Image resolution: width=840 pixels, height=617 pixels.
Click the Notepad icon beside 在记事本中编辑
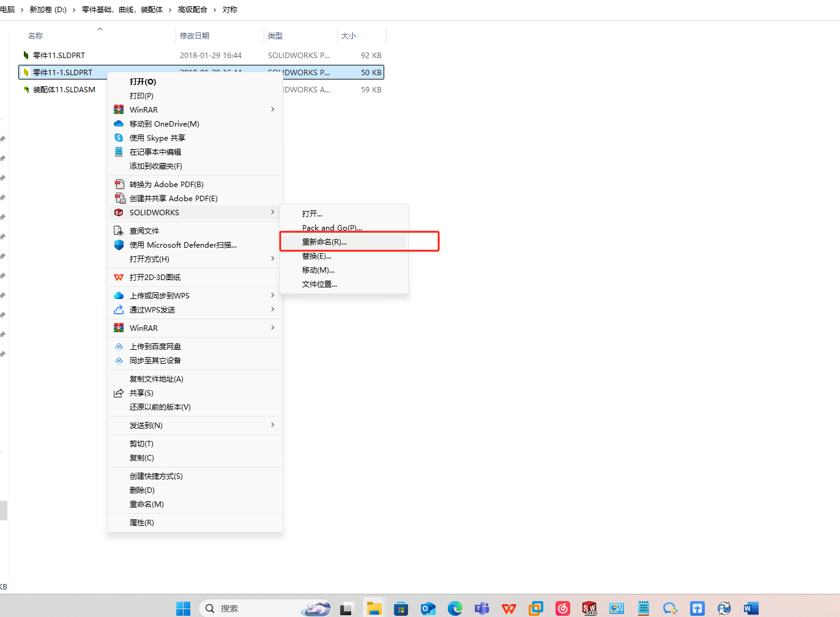point(119,152)
